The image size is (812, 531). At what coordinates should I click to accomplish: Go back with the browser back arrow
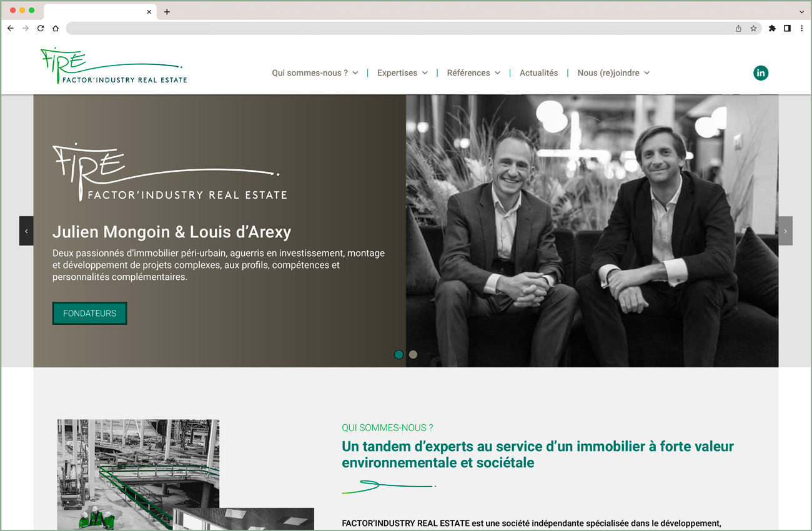tap(11, 28)
